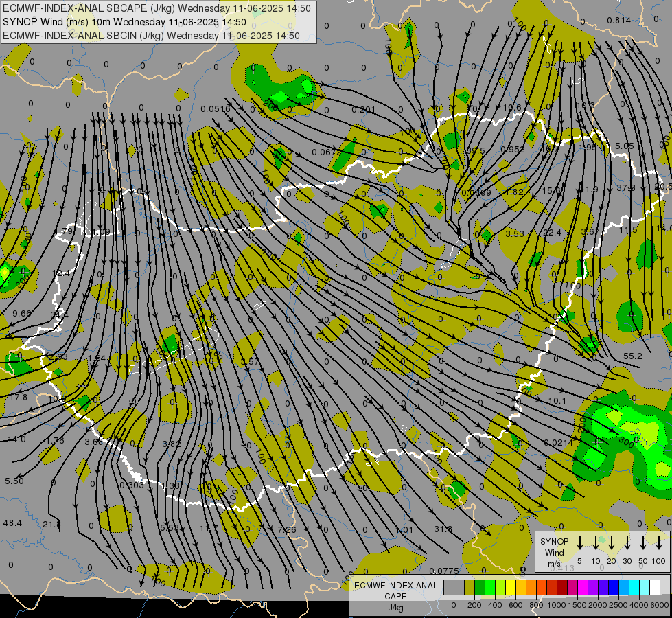
Task: Pick the cyan CAPE swatch near 4000
Action: click(634, 588)
